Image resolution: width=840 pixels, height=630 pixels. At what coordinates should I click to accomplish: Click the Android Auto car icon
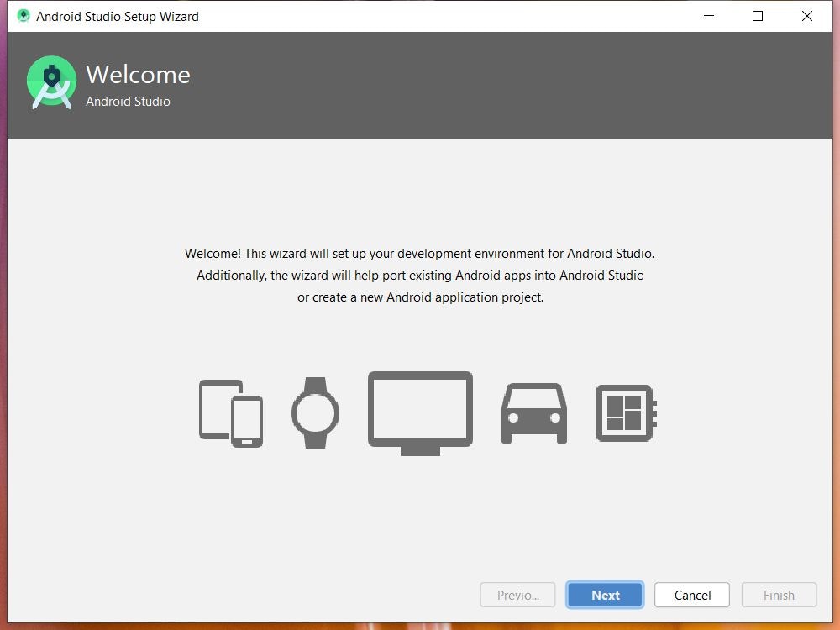coord(534,413)
